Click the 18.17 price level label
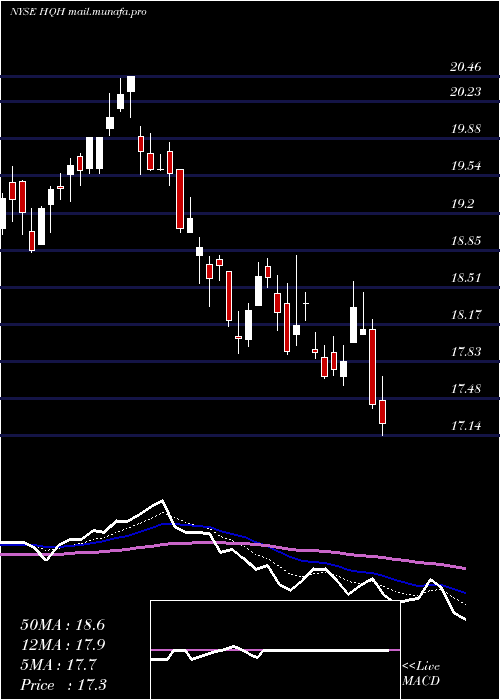This screenshot has height=700, width=500. click(466, 315)
